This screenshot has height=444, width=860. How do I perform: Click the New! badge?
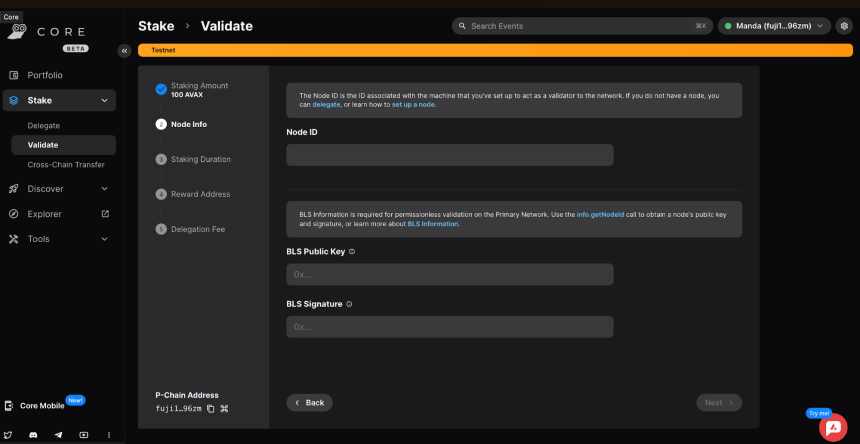coord(75,400)
